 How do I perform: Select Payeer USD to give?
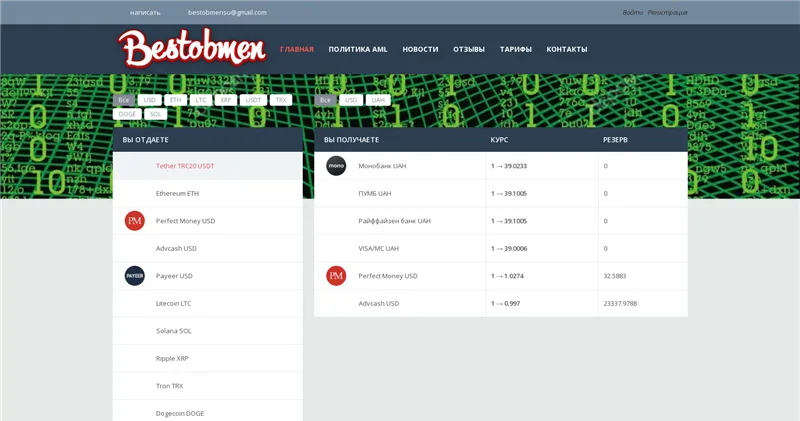coord(208,276)
